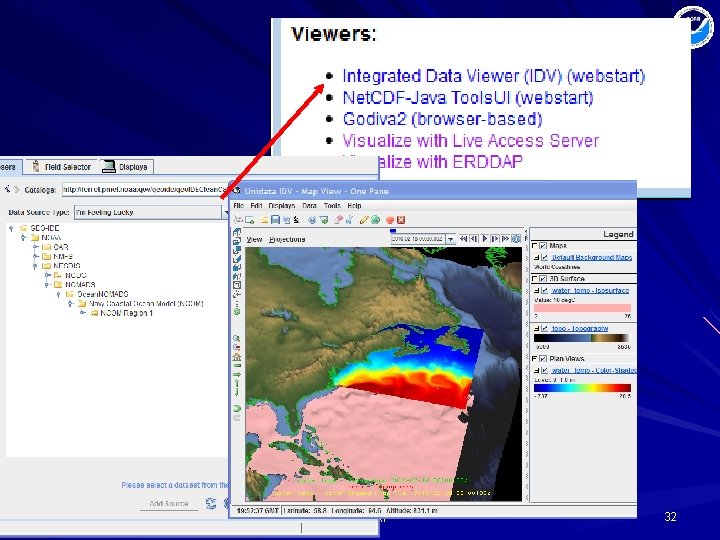This screenshot has height=540, width=720.
Task: Click the copy-documents icon next to Save
Action: (x=287, y=220)
